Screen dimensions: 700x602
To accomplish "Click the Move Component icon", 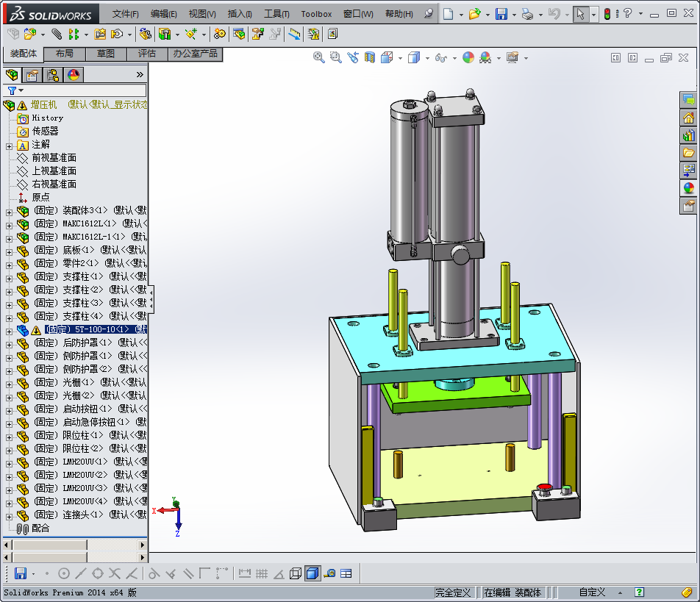I will pyautogui.click(x=117, y=34).
